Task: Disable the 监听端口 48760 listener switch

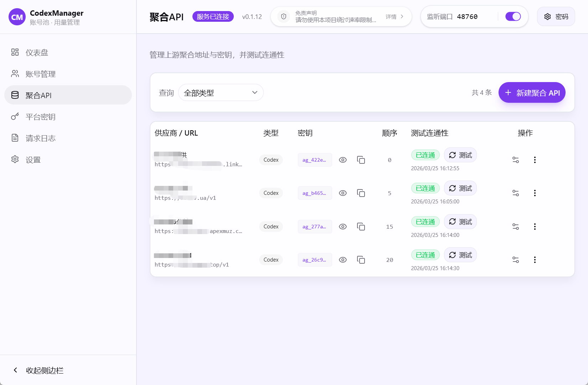Action: click(513, 16)
